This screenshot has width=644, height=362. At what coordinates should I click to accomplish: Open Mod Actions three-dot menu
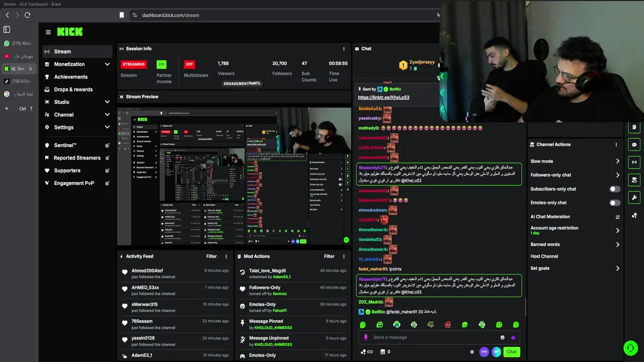[x=344, y=256]
